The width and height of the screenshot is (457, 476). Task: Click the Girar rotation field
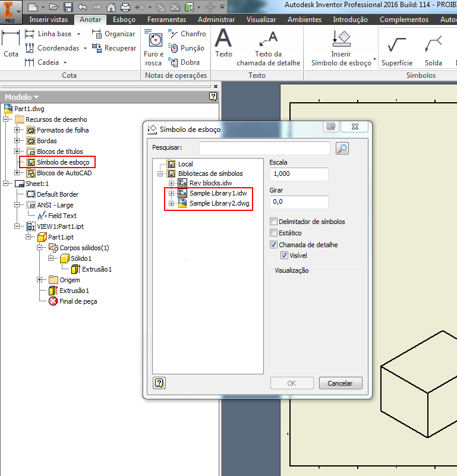(x=299, y=202)
